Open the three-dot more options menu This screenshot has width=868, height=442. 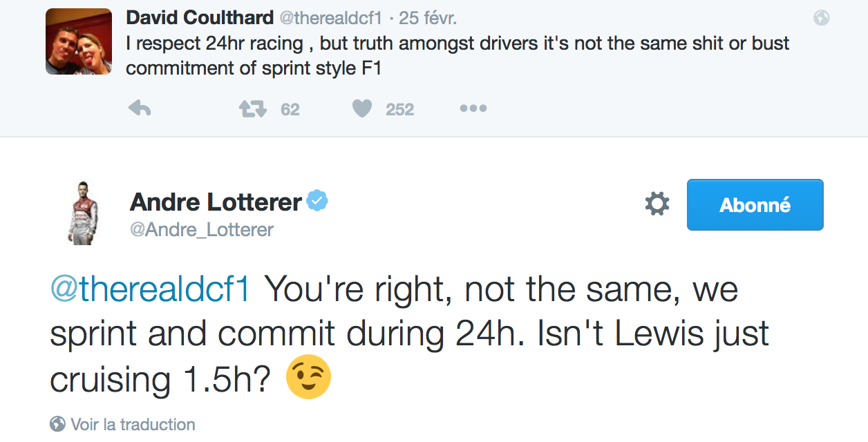tap(473, 108)
